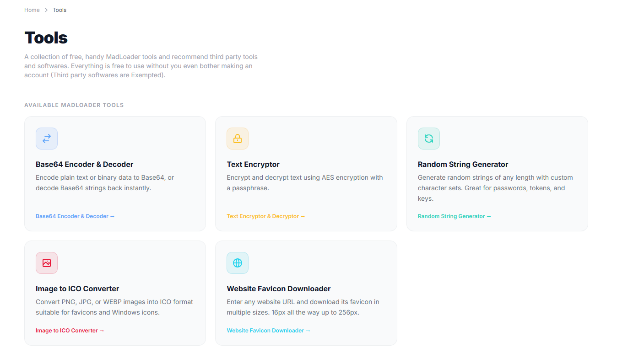Click the Text Encryptor card heading
Screen dimensions: 644x353
click(x=253, y=164)
